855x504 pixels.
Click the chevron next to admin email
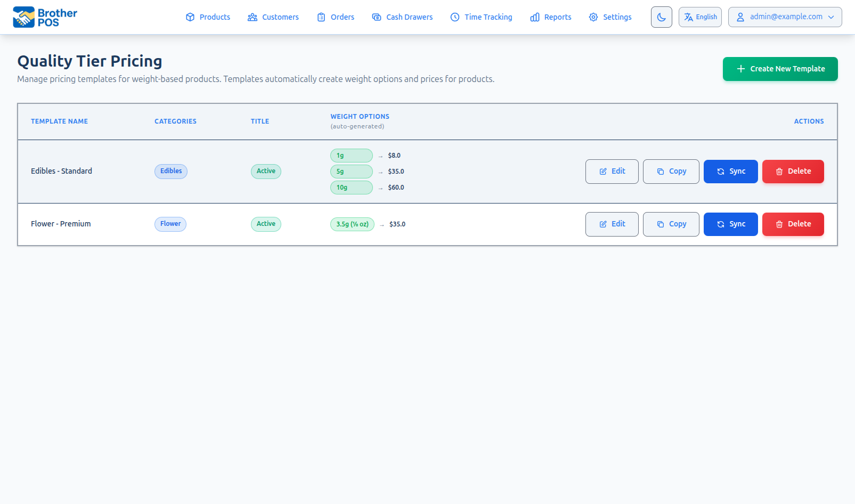tap(831, 17)
